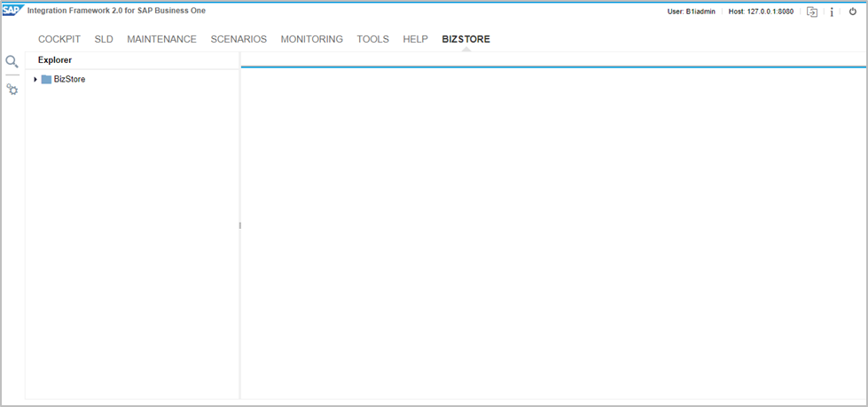Image resolution: width=868 pixels, height=407 pixels.
Task: Click the splitter handle between Explorer and content
Action: point(239,226)
